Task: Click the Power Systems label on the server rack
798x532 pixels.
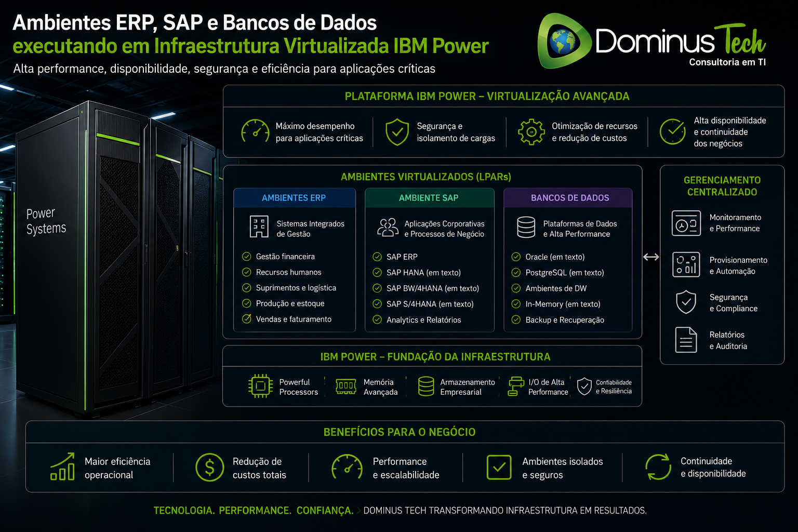Action: 46,221
